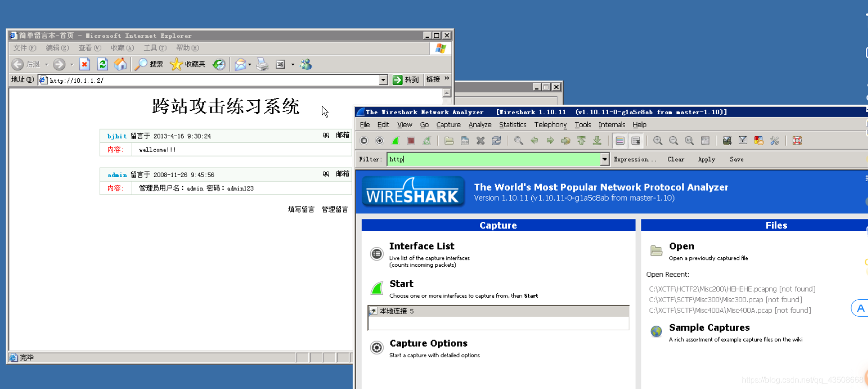The height and width of the screenshot is (389, 868).
Task: Print page with IE printer icon
Action: click(262, 64)
